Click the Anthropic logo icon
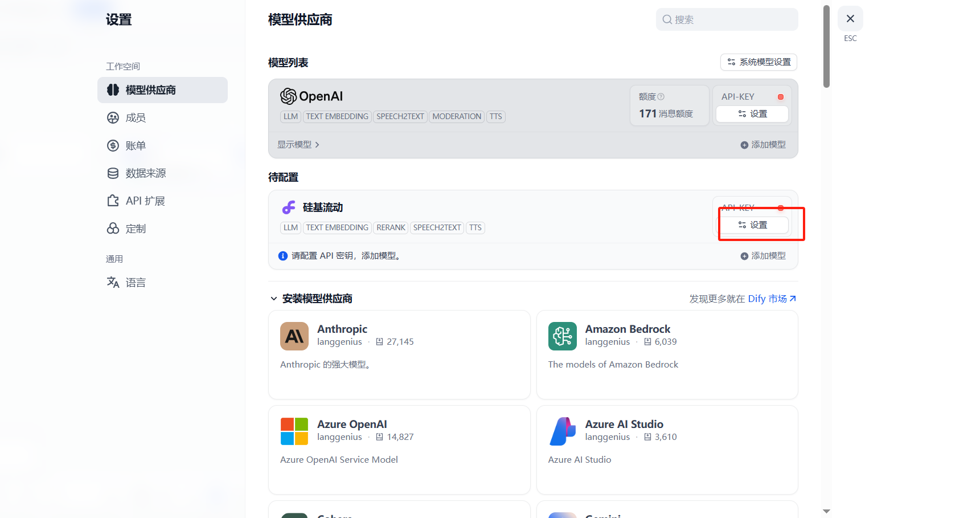This screenshot has height=518, width=980. tap(294, 336)
